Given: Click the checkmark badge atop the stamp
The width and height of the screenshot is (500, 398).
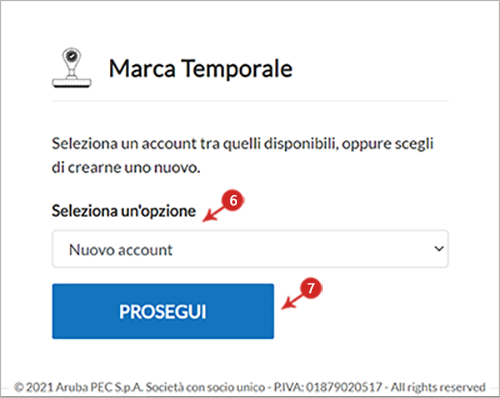Looking at the screenshot, I should pos(72,56).
